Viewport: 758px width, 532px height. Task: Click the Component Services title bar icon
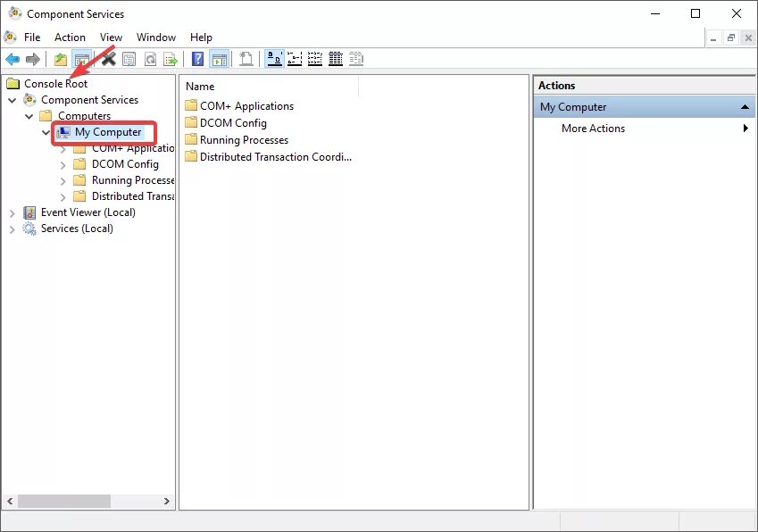pos(15,13)
